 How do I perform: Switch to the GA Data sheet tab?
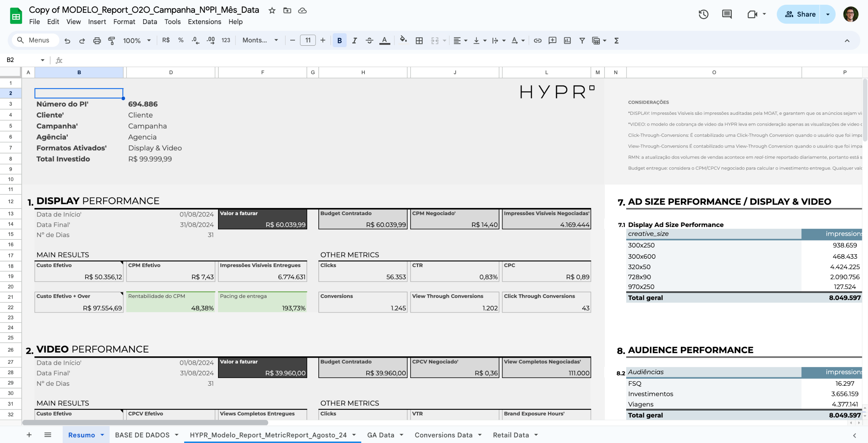point(380,435)
